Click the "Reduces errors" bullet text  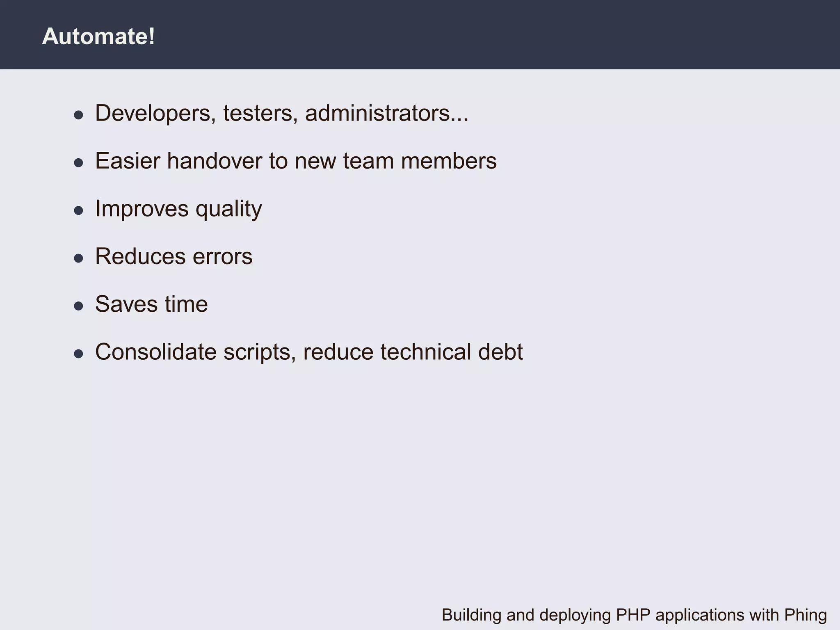(x=173, y=256)
